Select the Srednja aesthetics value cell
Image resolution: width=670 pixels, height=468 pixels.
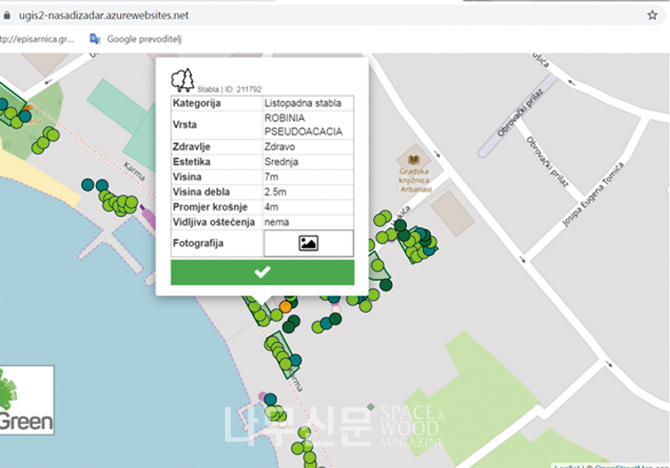click(x=308, y=161)
